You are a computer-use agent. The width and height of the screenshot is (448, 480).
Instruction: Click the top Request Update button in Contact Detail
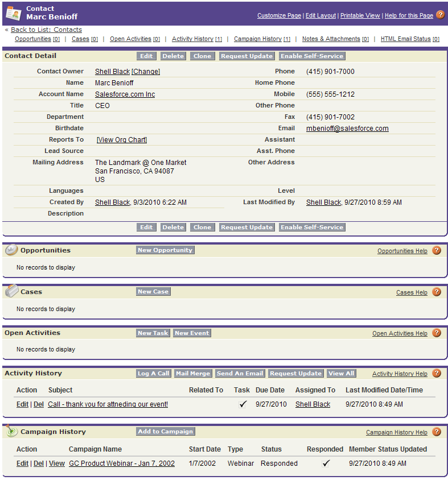(x=246, y=56)
